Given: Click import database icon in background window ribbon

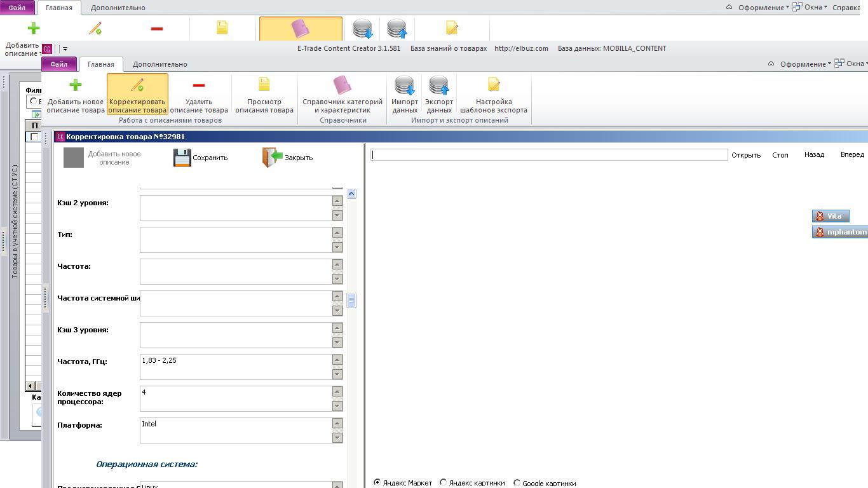Looking at the screenshot, I should (362, 29).
